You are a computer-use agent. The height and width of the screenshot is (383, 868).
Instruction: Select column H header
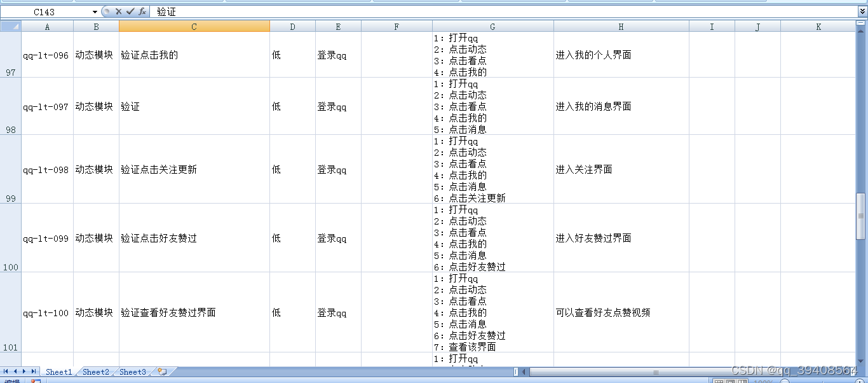[x=621, y=26]
